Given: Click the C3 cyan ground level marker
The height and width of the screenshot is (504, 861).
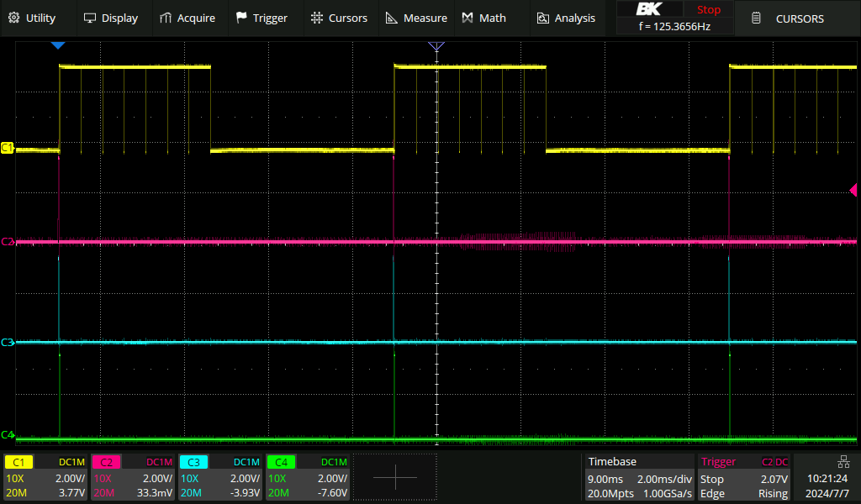Looking at the screenshot, I should pyautogui.click(x=7, y=342).
